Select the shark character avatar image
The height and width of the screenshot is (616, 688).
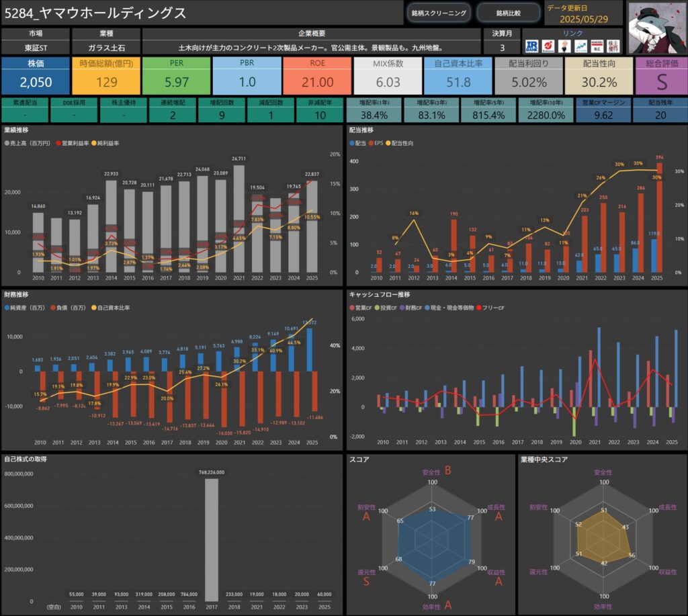pyautogui.click(x=656, y=28)
